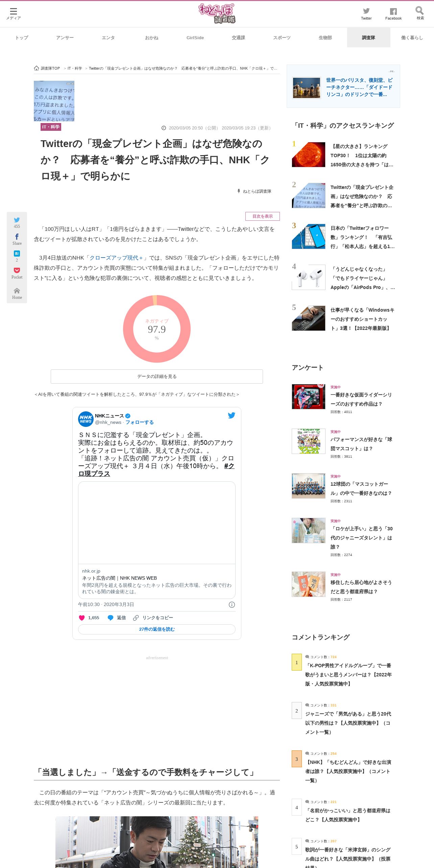Open ちむどんどん comment ranking link
This screenshot has height=868, width=434.
coord(349,771)
